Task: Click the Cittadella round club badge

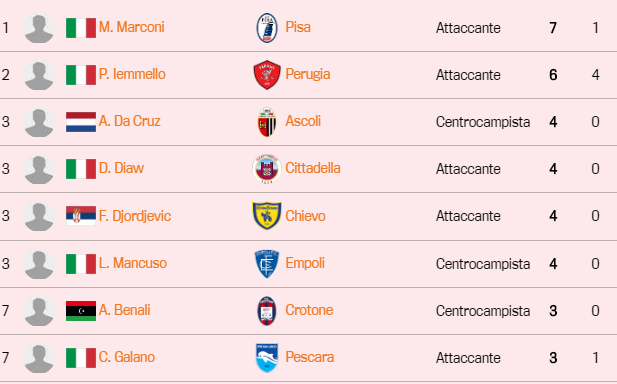Action: click(267, 169)
